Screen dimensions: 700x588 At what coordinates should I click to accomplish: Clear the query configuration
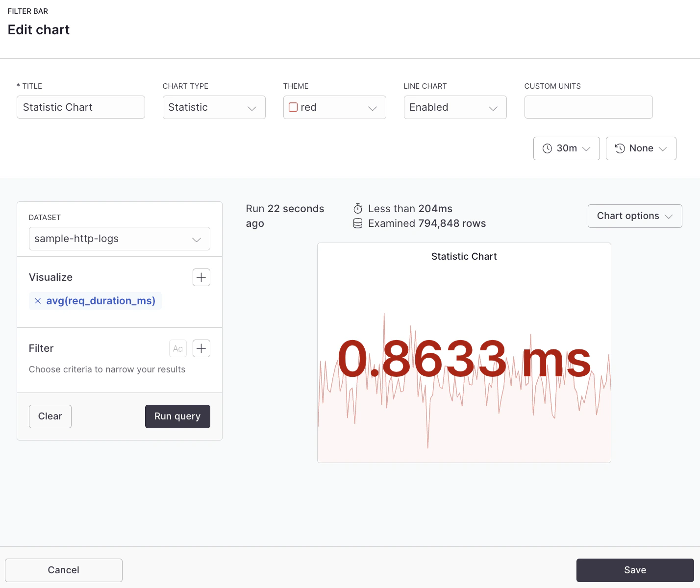point(50,416)
